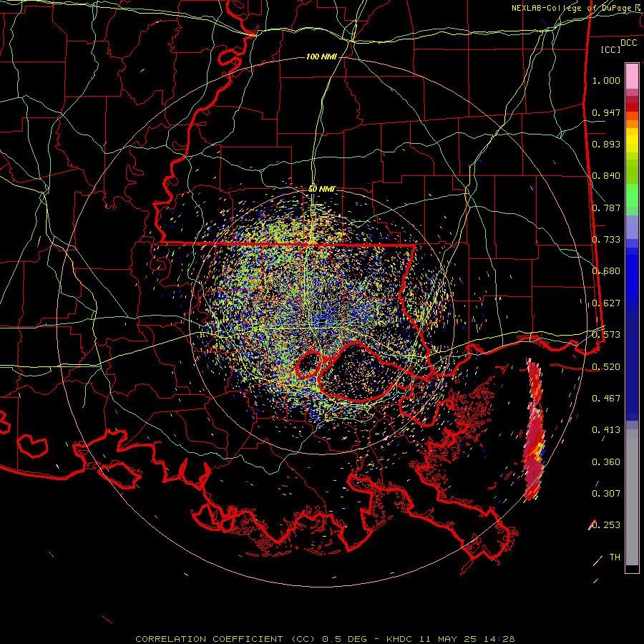Click the Correlation Coefficient caption at bottom
The image size is (644, 644).
pyautogui.click(x=325, y=639)
